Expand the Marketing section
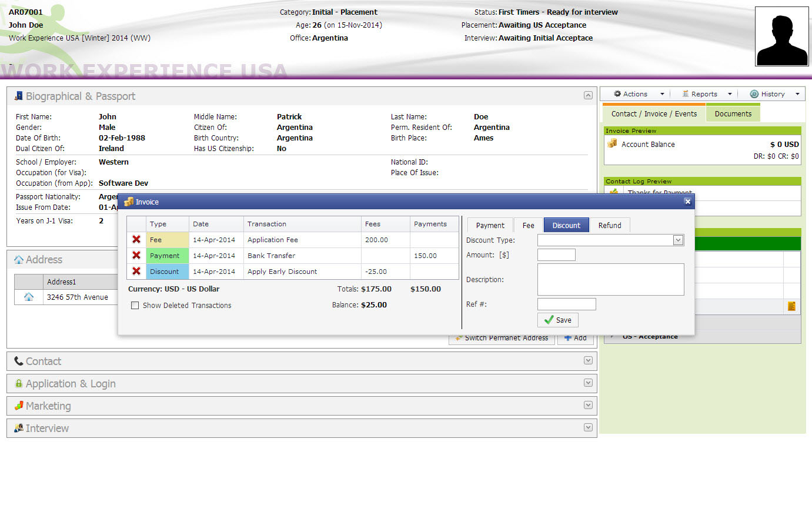 point(588,405)
